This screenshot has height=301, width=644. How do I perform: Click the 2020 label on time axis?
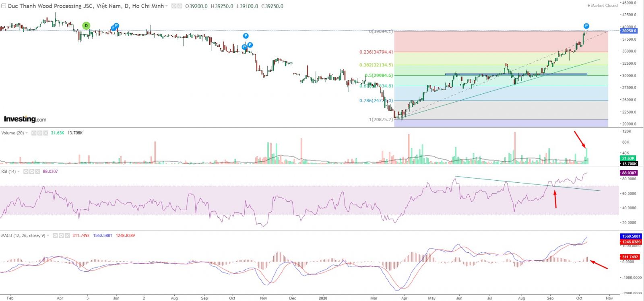[x=323, y=298]
